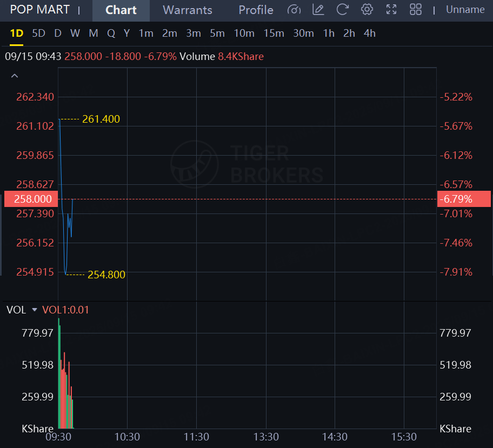Select the 2m interval
This screenshot has height=448, width=493.
pyautogui.click(x=170, y=34)
